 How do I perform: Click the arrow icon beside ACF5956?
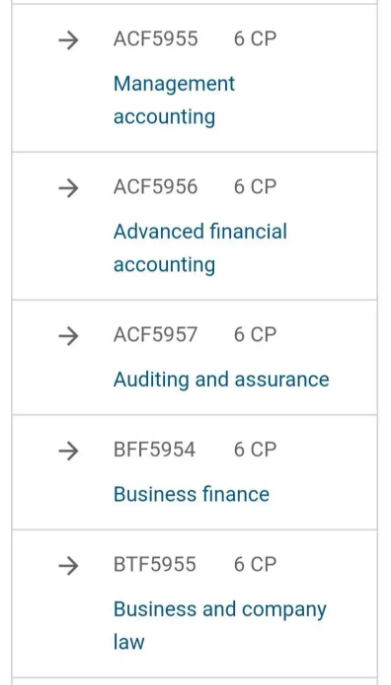(69, 189)
